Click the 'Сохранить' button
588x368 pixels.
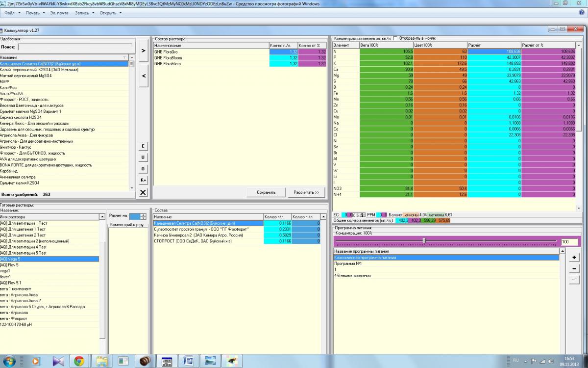coord(266,192)
